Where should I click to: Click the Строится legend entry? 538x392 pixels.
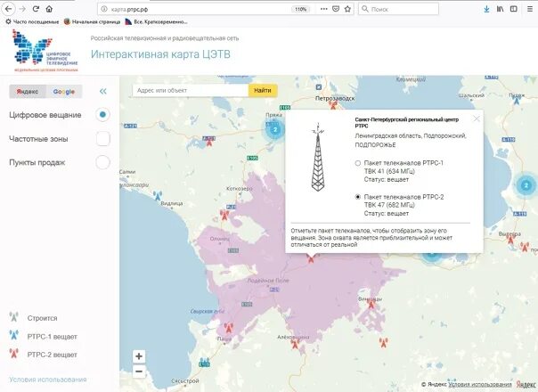point(33,318)
